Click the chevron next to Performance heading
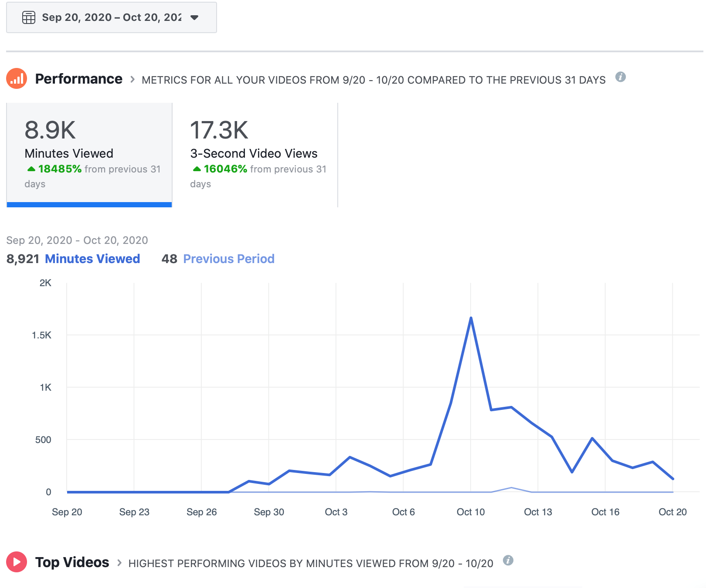The width and height of the screenshot is (706, 588). coord(132,80)
